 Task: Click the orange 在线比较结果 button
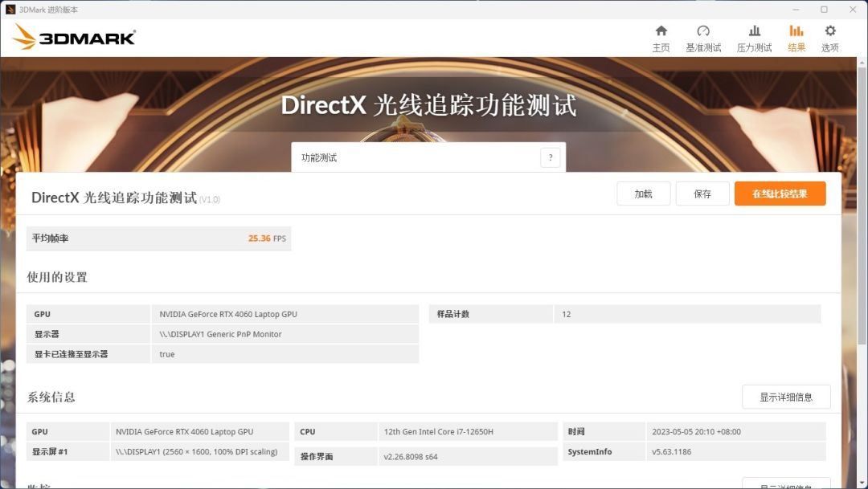coord(780,194)
